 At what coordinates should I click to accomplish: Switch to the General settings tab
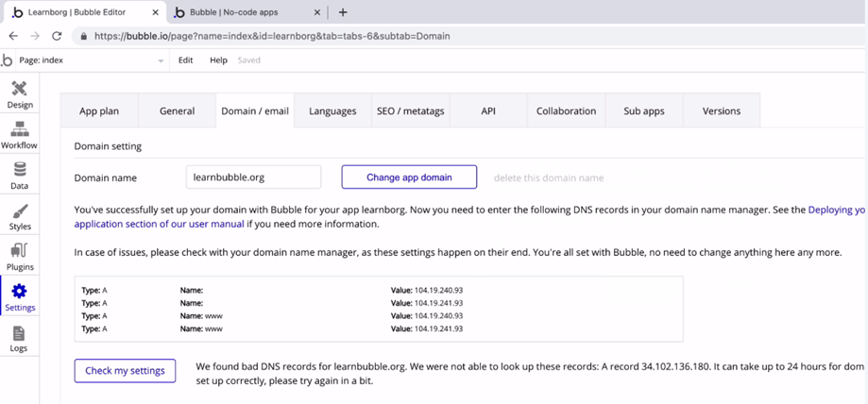(178, 110)
